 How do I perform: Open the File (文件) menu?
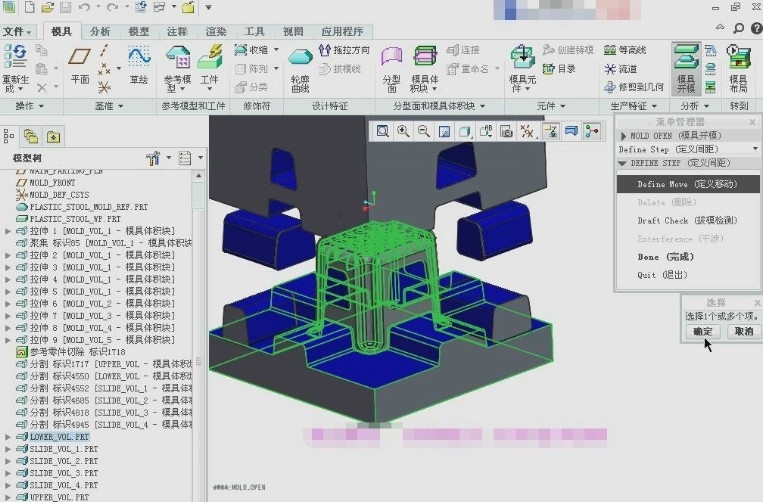pos(17,32)
